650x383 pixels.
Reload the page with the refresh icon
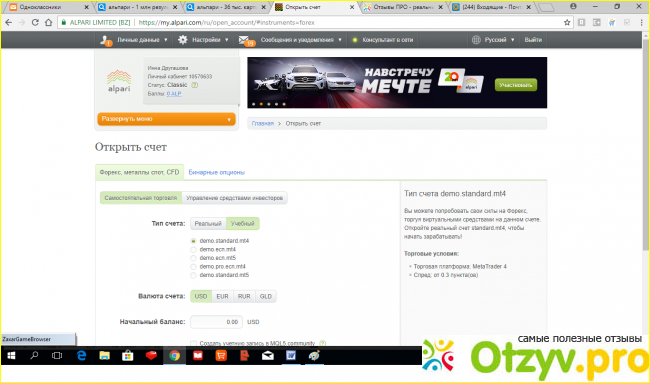[x=35, y=23]
